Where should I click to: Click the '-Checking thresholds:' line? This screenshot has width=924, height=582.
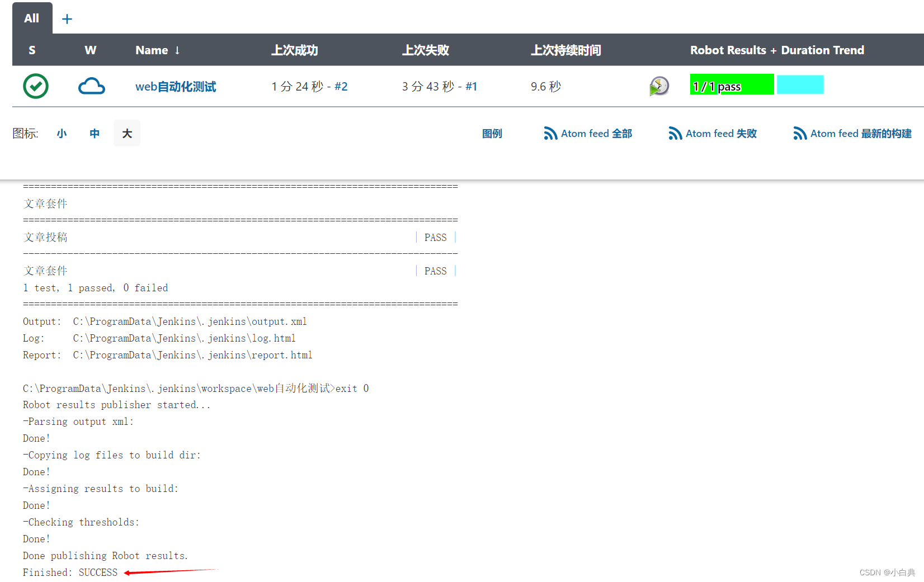81,522
